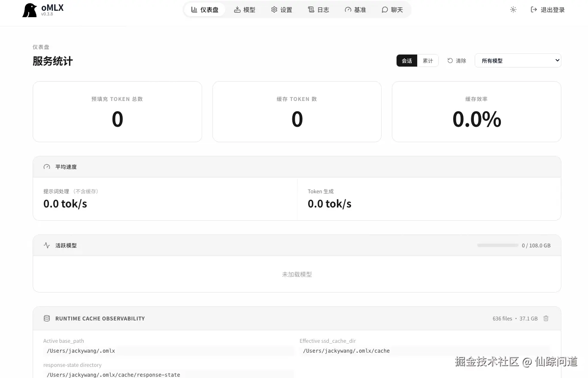Click the gauge icon beside 平均速度
Viewport: 588px width, 378px height.
[47, 167]
